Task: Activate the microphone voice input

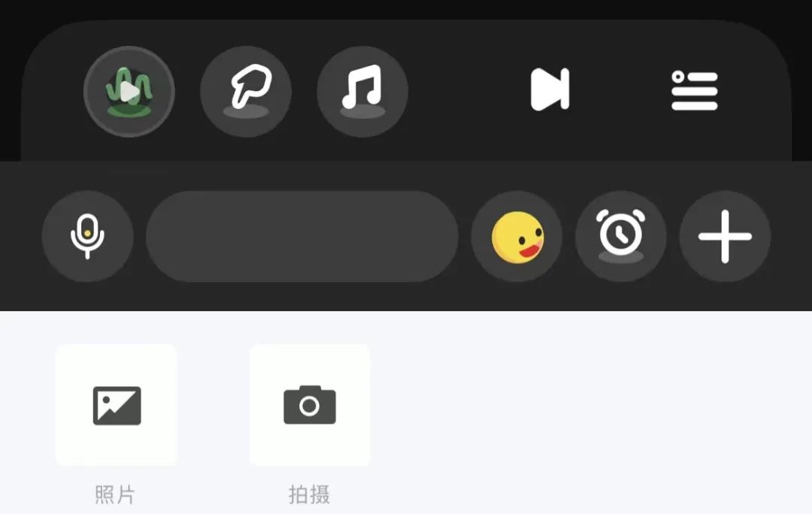Action: tap(87, 237)
